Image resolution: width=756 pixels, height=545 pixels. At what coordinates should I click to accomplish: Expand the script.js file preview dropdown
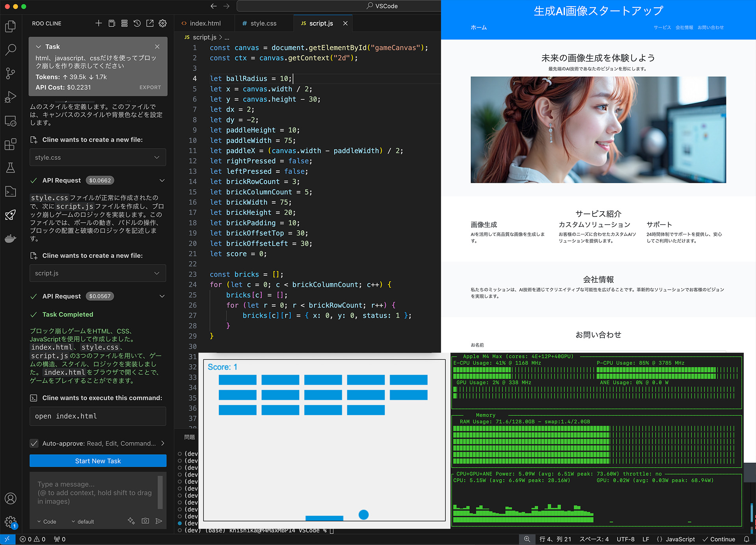[157, 273]
